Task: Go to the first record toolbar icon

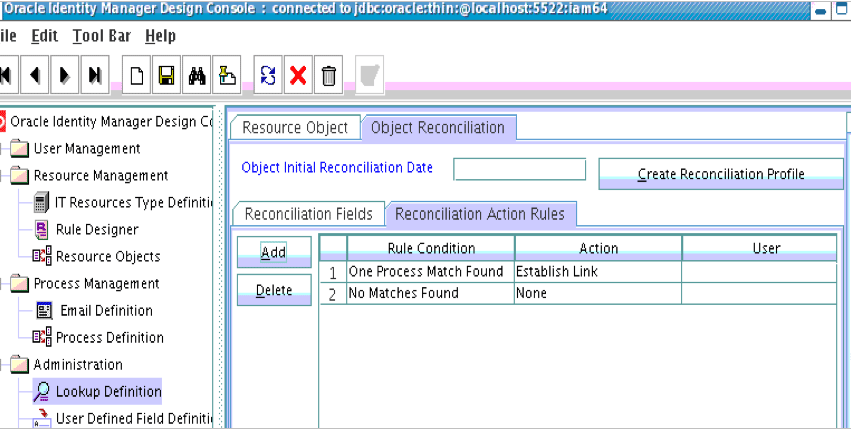Action: tap(5, 75)
